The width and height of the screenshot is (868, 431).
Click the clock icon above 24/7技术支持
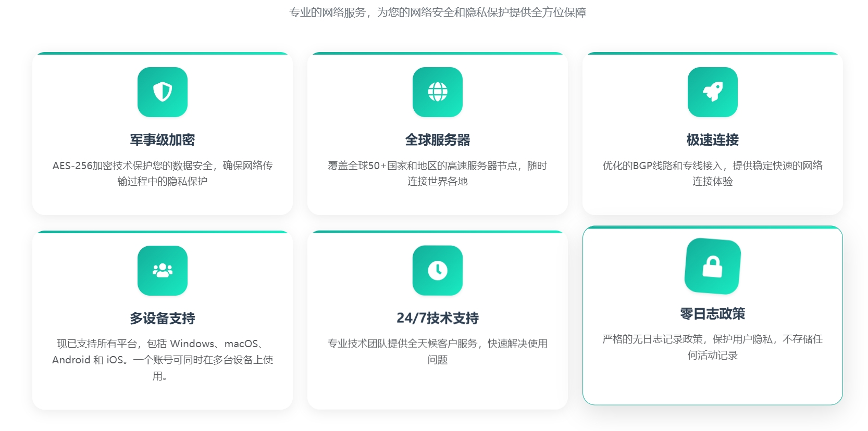click(x=438, y=270)
